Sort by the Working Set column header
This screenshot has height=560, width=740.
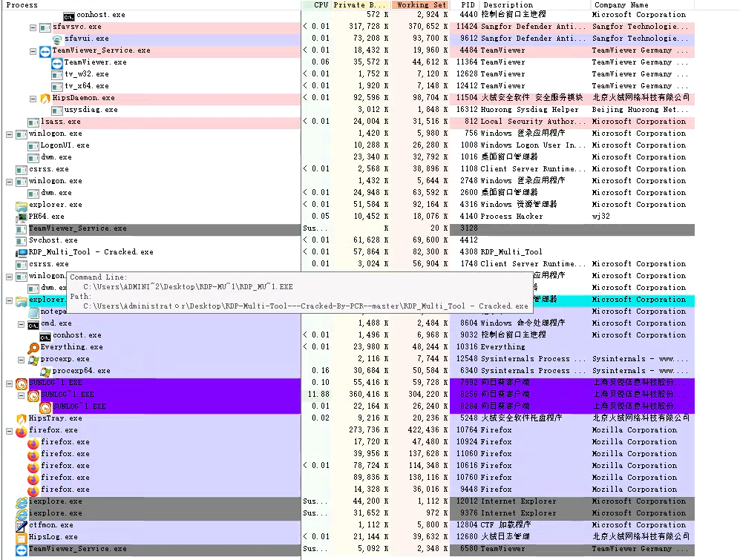pyautogui.click(x=421, y=5)
